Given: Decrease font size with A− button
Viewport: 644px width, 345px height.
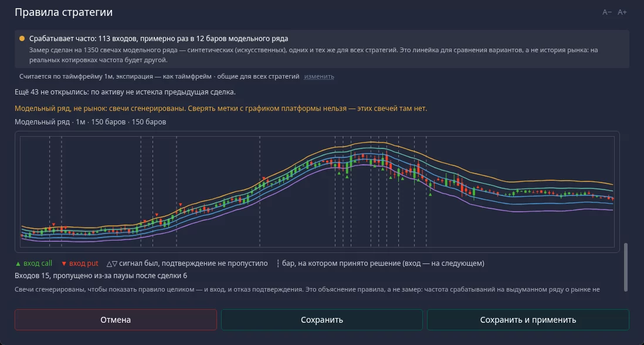Looking at the screenshot, I should (x=607, y=12).
